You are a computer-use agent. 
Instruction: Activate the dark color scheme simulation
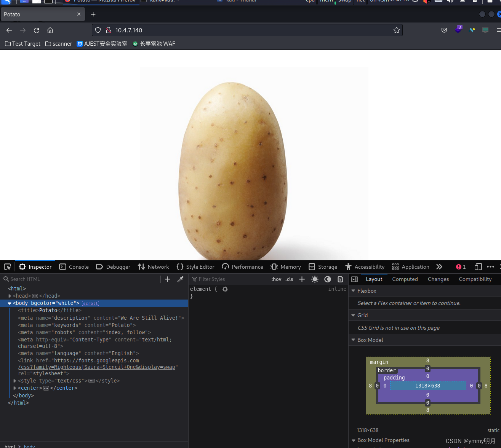pos(328,279)
